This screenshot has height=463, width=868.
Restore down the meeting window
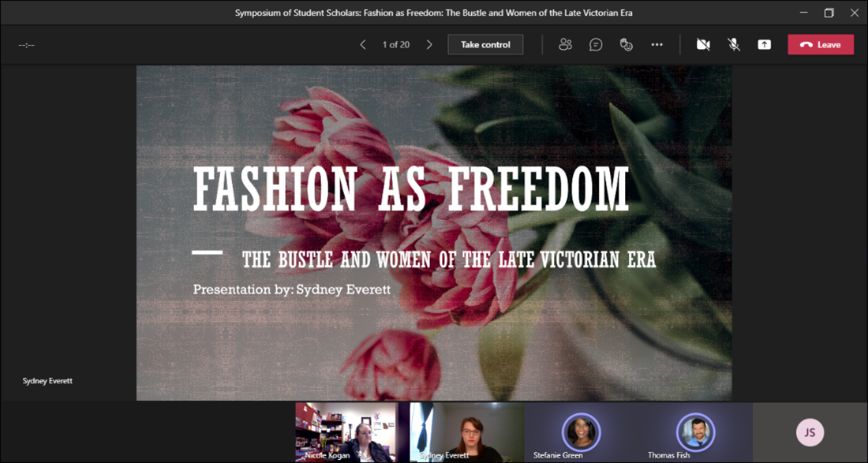click(x=829, y=13)
